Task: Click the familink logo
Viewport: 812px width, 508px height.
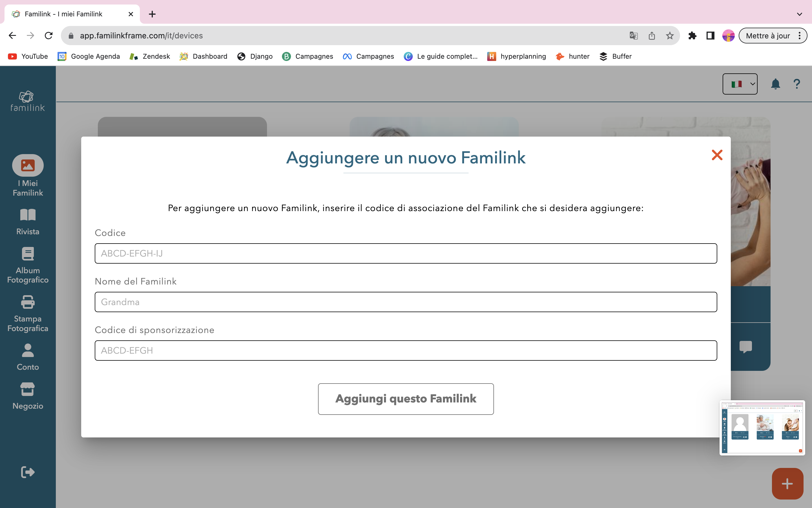Action: (28, 101)
